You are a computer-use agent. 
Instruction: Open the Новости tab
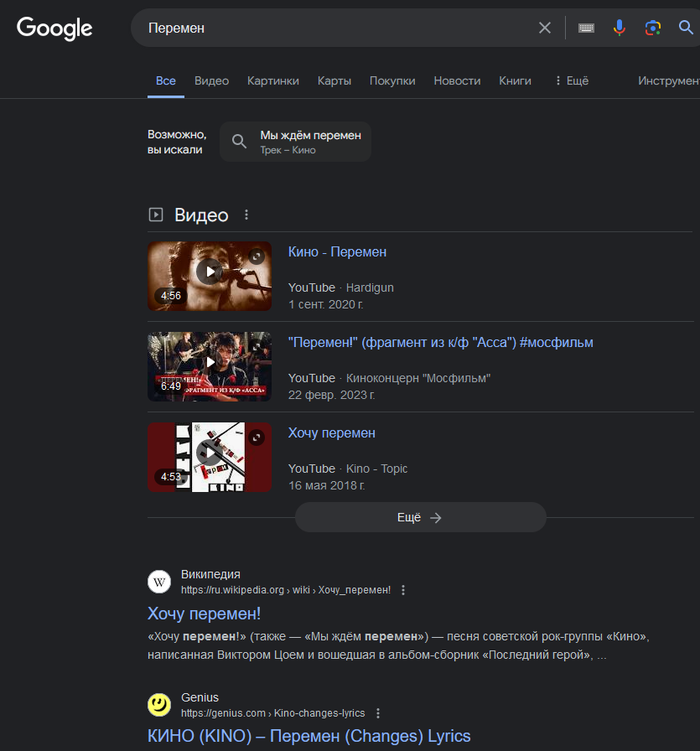(457, 81)
